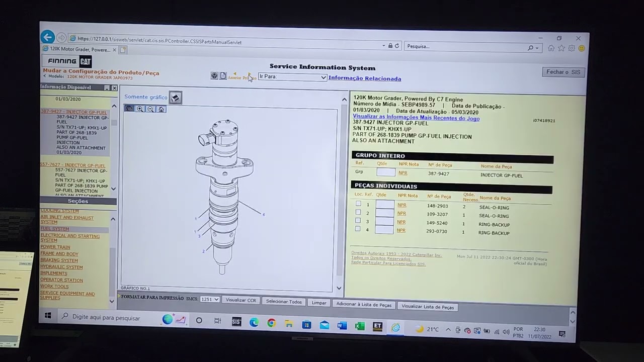Screen dimensions: 644x362
Task: Close the Informação Disponível panel
Action: pos(114,88)
